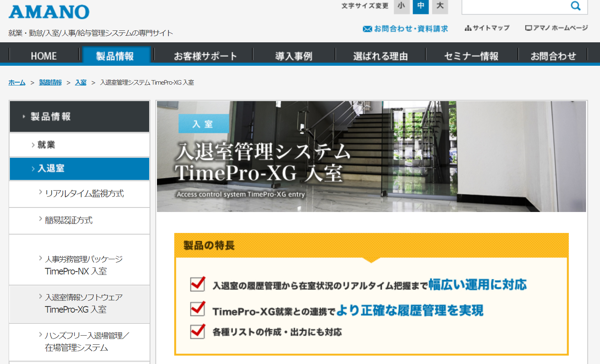
Task: Follow the 入室 breadcrumb link
Action: click(81, 83)
